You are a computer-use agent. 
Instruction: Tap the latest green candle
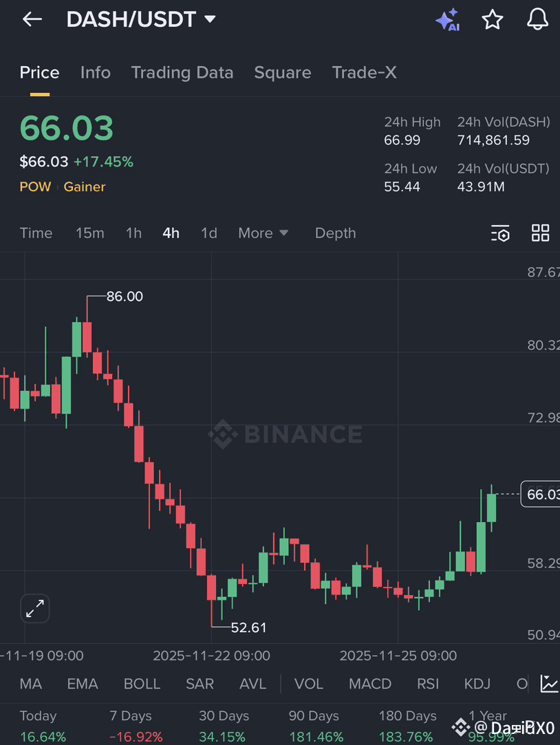click(x=492, y=508)
